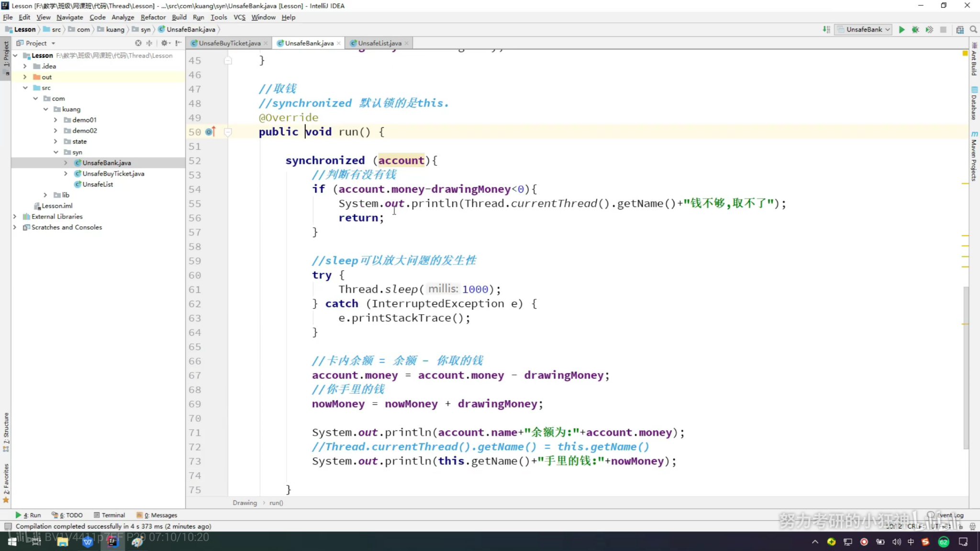
Task: Fold the run() method at line 50
Action: tap(228, 132)
